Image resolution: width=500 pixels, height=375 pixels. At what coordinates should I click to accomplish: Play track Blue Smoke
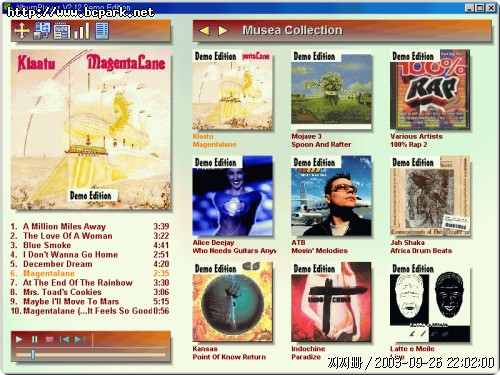pos(90,245)
